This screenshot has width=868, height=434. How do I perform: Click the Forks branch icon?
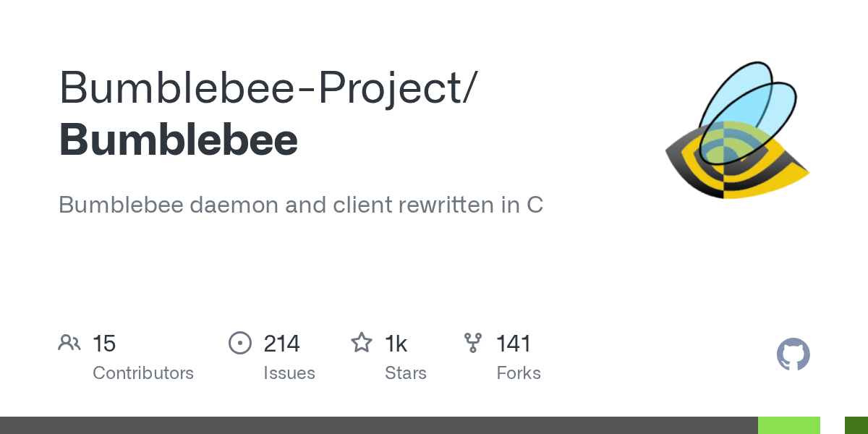click(473, 343)
